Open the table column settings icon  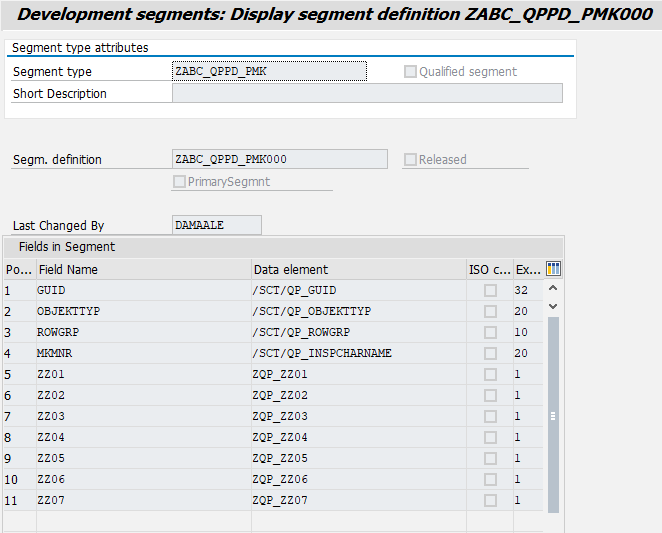click(x=554, y=269)
